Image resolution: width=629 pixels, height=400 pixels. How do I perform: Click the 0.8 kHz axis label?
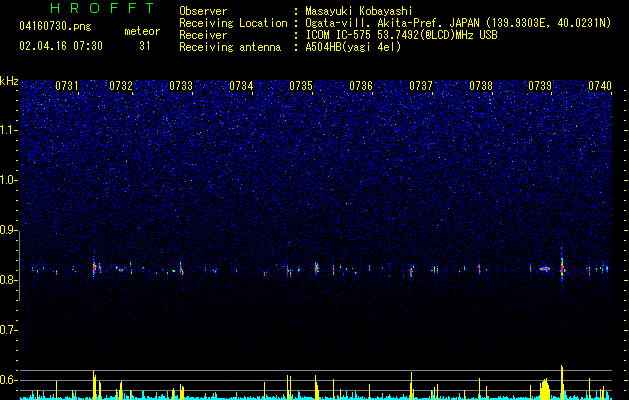click(8, 280)
